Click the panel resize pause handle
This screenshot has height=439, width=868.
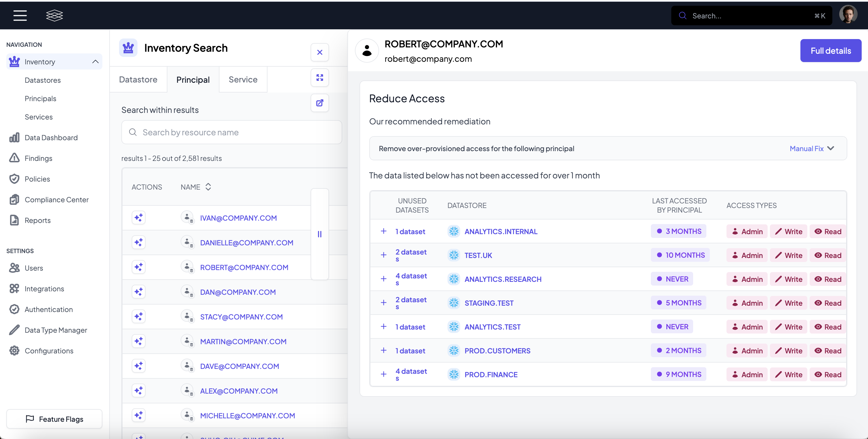click(x=320, y=234)
